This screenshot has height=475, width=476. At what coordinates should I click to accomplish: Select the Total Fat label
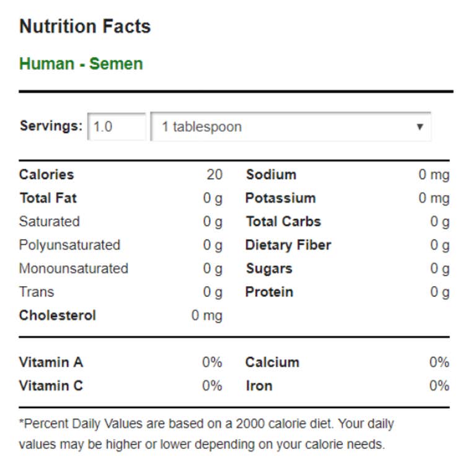click(48, 198)
